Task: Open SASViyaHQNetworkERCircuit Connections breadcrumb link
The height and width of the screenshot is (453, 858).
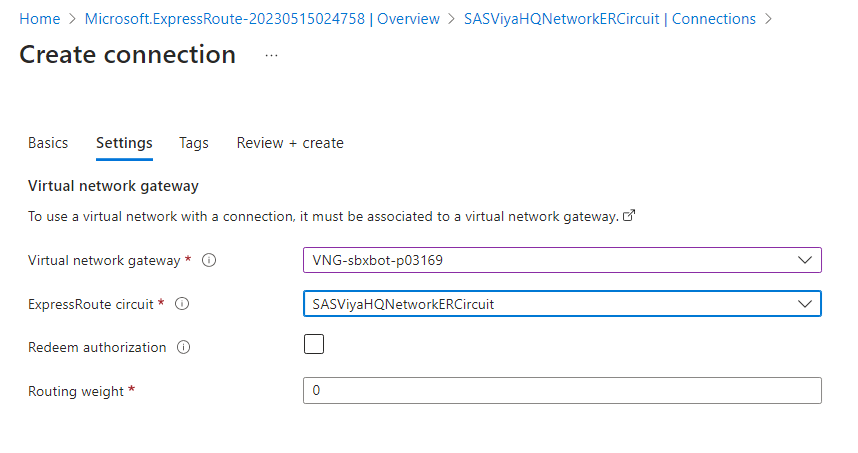Action: tap(610, 19)
